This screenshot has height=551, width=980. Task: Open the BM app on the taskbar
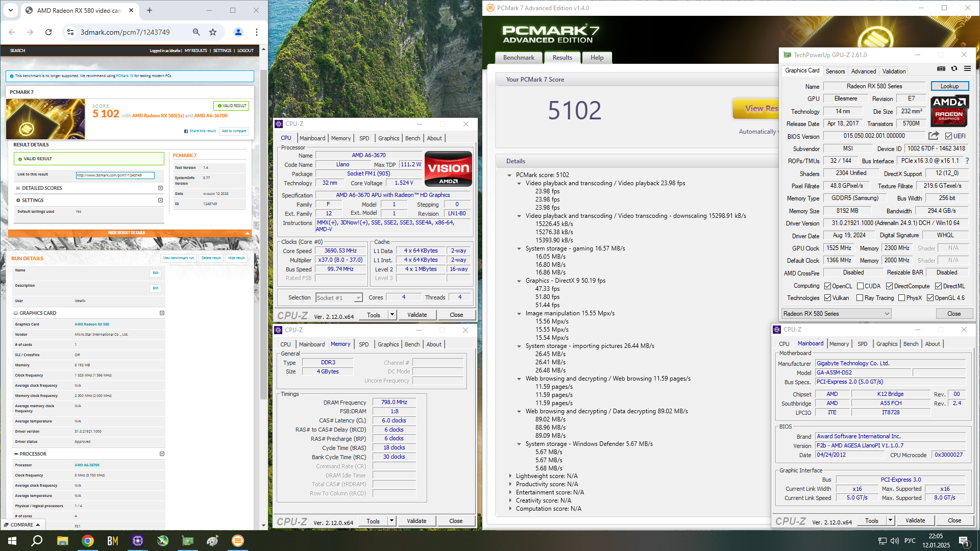coord(112,541)
